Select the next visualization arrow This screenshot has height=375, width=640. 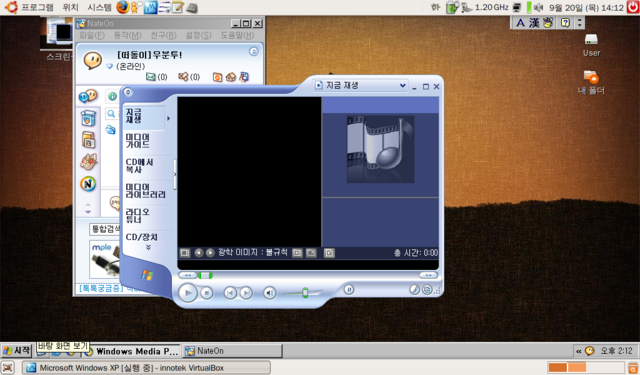tap(210, 253)
